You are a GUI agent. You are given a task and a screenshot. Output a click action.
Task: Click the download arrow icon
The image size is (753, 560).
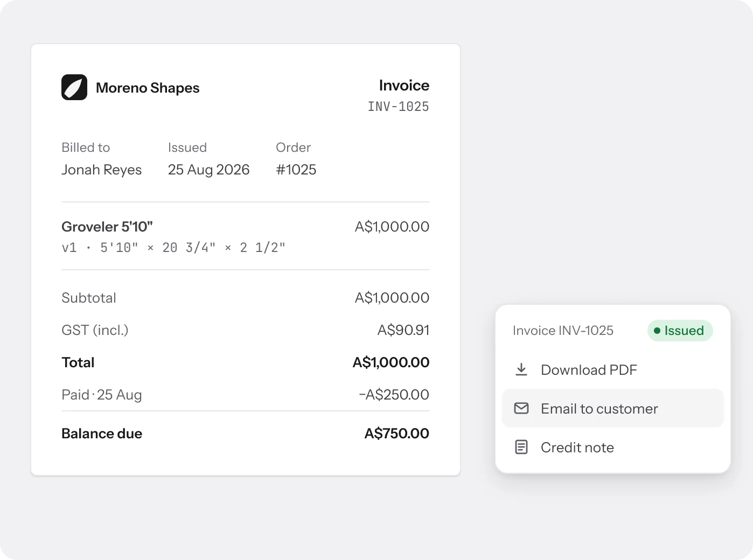pos(521,369)
